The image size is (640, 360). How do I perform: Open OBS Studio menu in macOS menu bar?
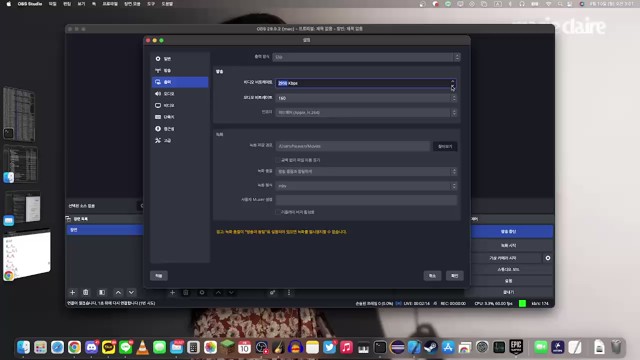point(30,4)
